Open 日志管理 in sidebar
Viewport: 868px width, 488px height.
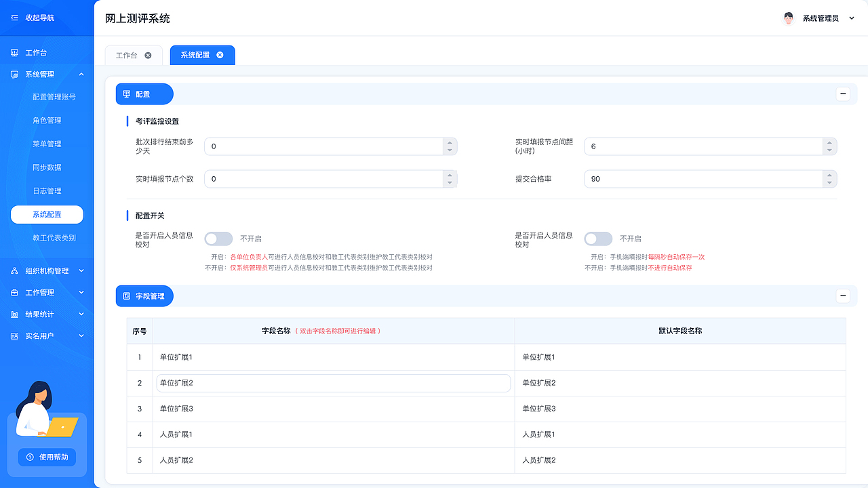tap(47, 191)
